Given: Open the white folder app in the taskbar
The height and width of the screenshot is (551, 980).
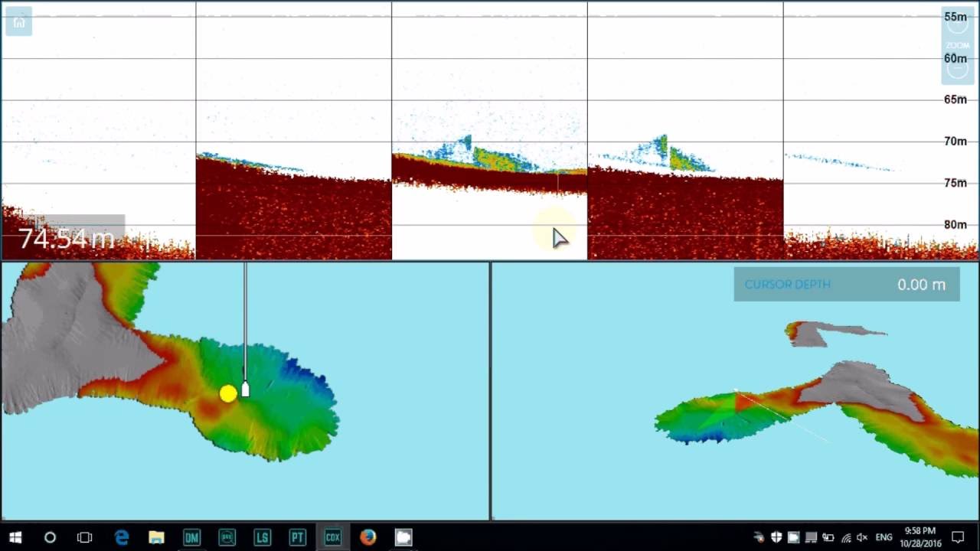Looking at the screenshot, I should [x=403, y=537].
